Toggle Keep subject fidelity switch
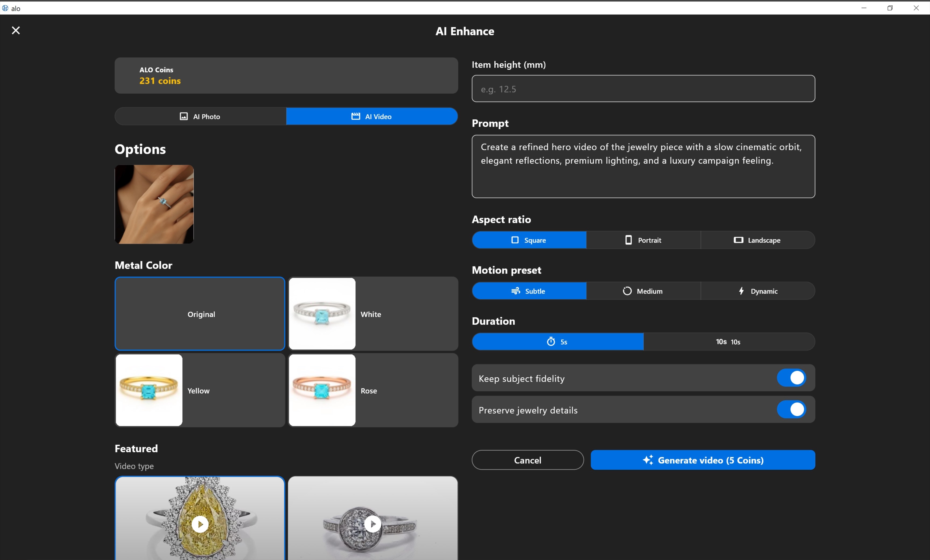Screen dimensions: 930x560 coord(791,378)
